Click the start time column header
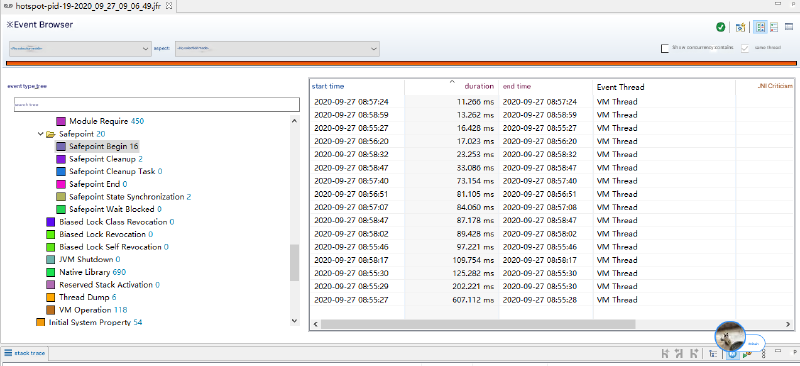 (x=357, y=87)
